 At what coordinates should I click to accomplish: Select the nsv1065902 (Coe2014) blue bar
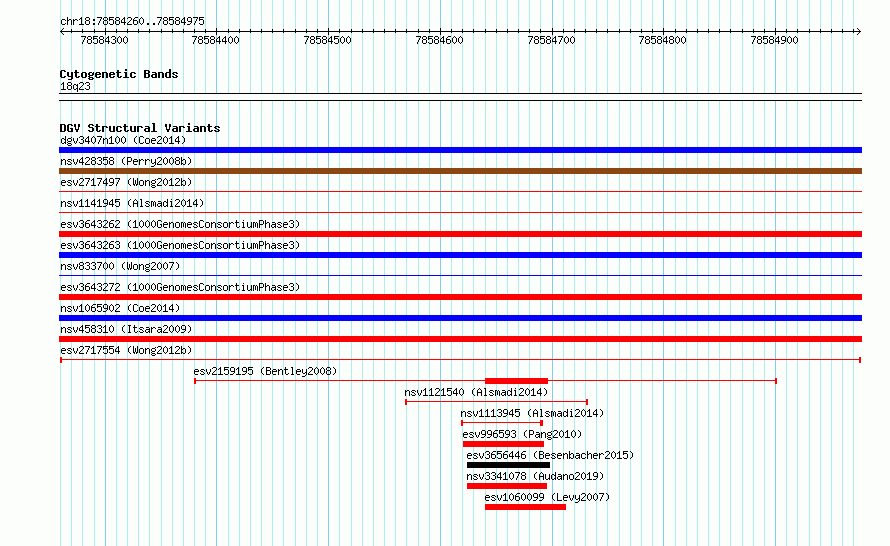tap(460, 318)
